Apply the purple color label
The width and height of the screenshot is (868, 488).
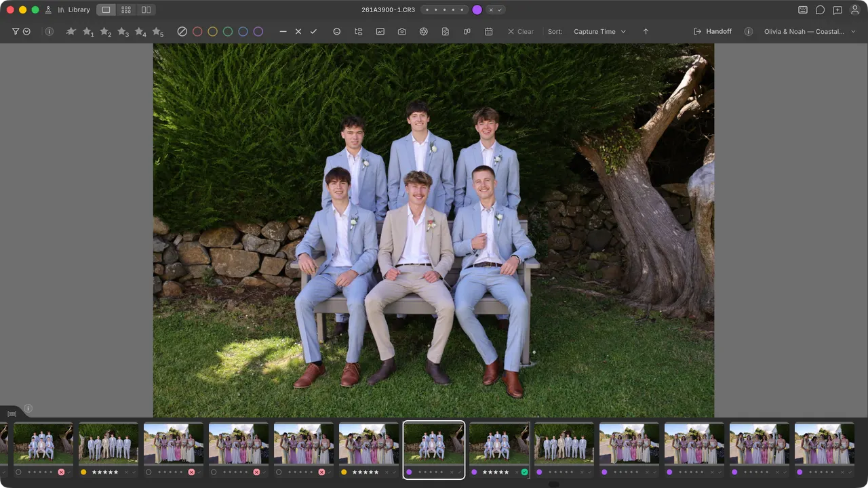click(x=258, y=32)
